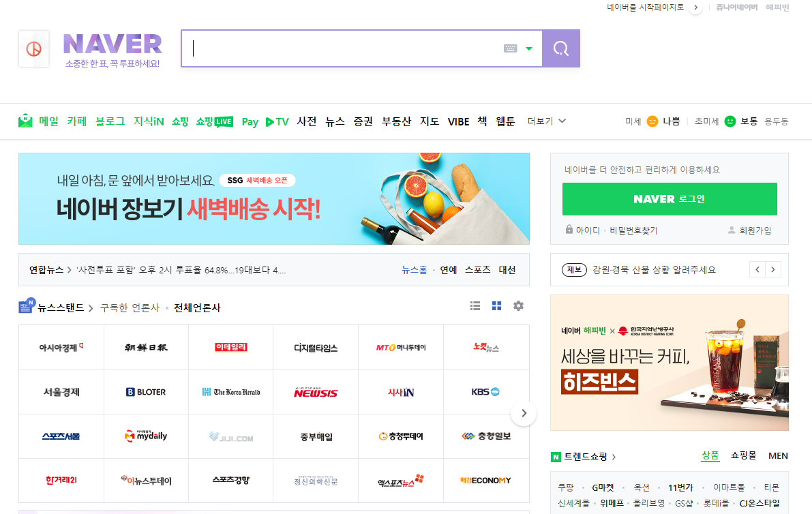Click the 아이디 find link

click(588, 230)
